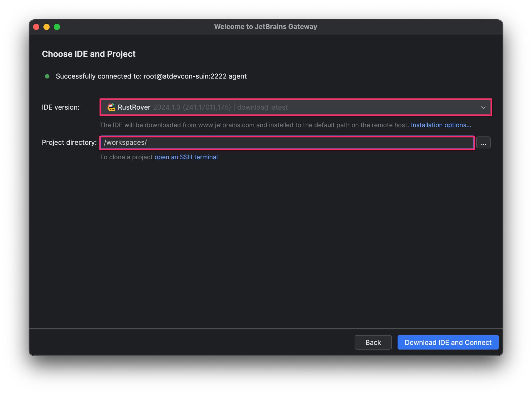Click the RustRover name in the version field
Image resolution: width=532 pixels, height=394 pixels.
(134, 107)
